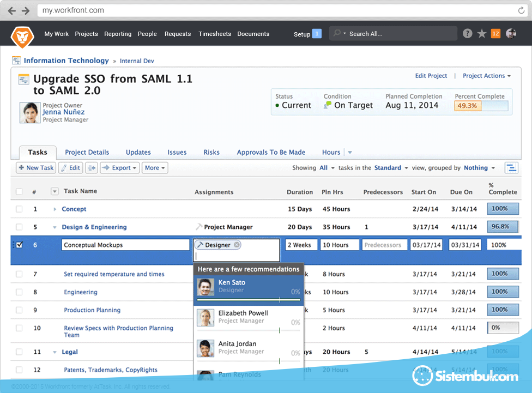Open the Jenna Nuñez owner link
532x393 pixels.
(x=63, y=112)
